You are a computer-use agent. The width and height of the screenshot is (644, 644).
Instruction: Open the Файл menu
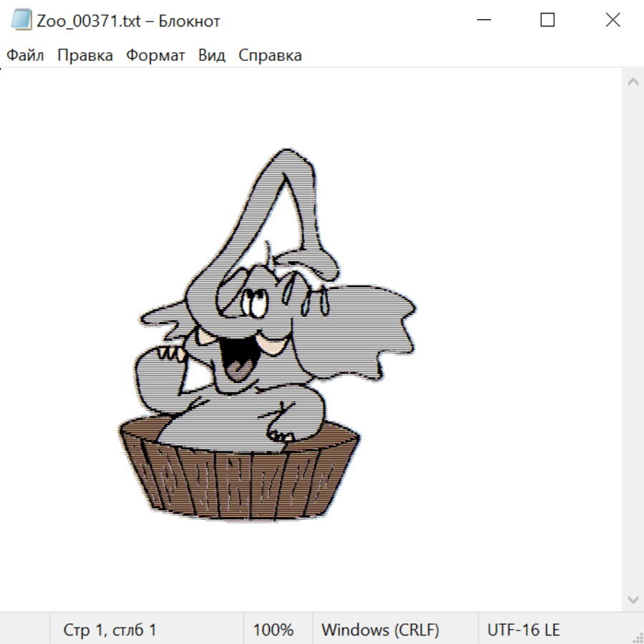25,55
